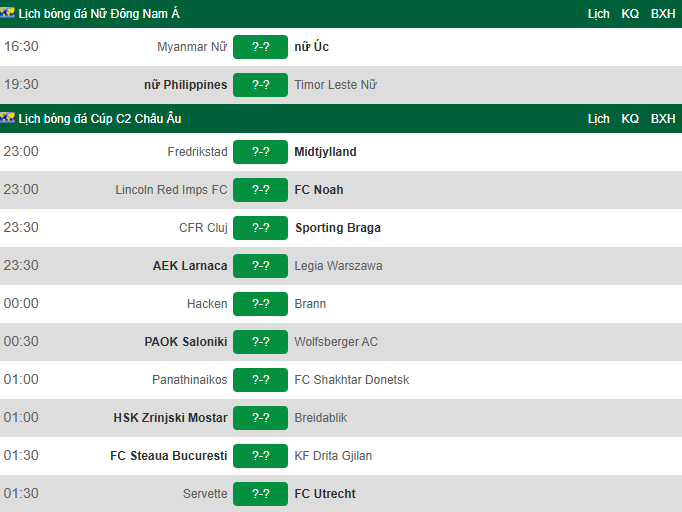This screenshot has width=682, height=512.
Task: Open Lịch tab for Nữ Đông Nam Á
Action: coord(598,14)
